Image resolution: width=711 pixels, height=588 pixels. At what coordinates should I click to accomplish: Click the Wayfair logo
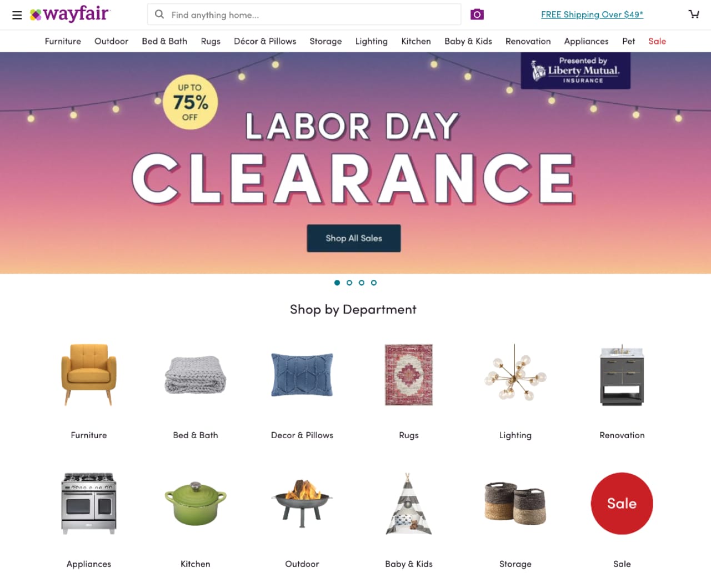(x=70, y=14)
